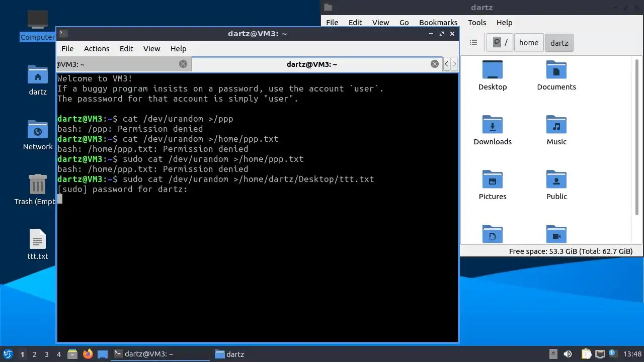Screen dimensions: 644x362
Task: Click the file manager view list icon
Action: 473,43
